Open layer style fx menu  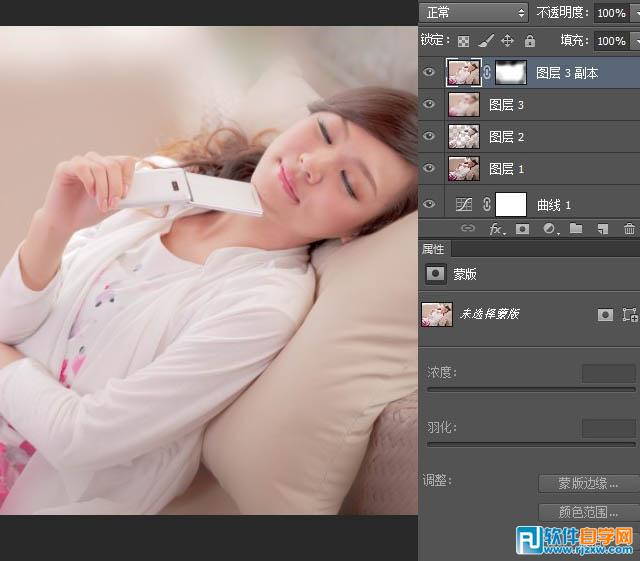tap(497, 229)
